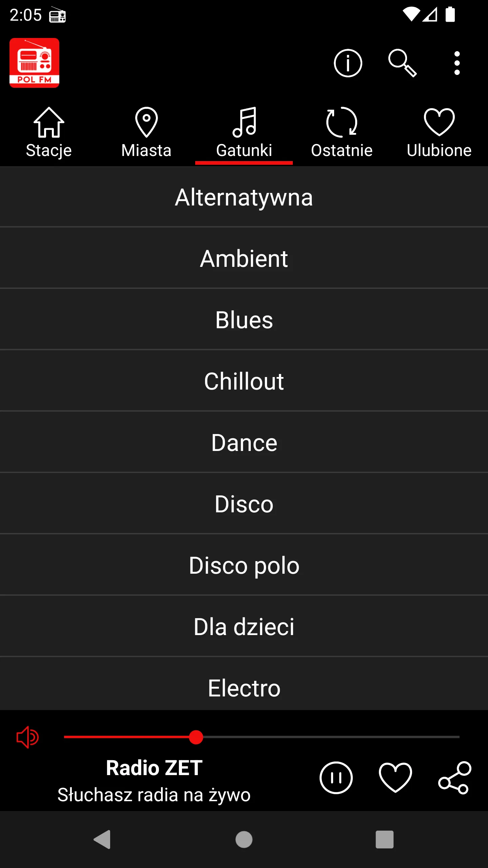Click the volume slider track

point(262,737)
